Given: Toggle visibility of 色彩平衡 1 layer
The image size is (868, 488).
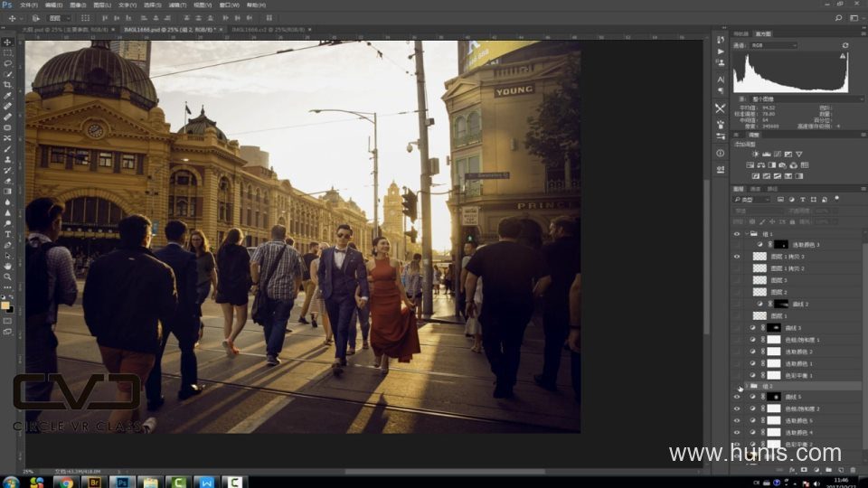Looking at the screenshot, I should tap(737, 374).
